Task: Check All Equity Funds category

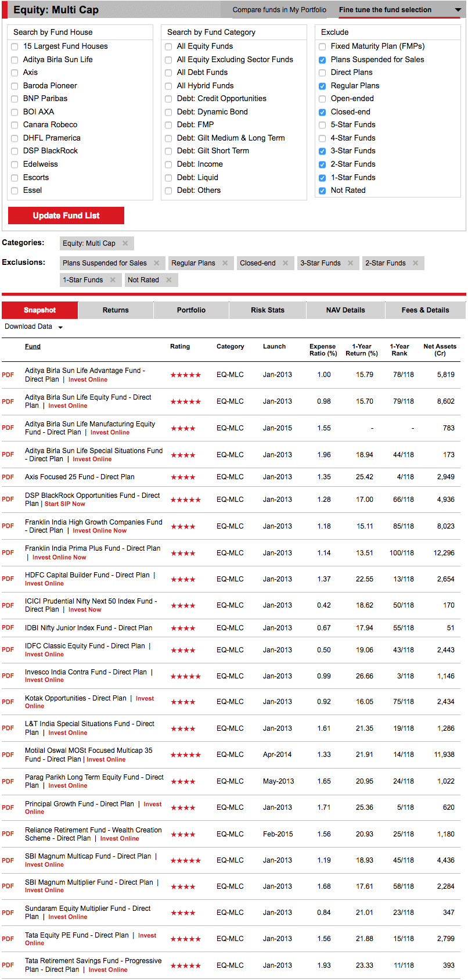Action: coord(168,46)
